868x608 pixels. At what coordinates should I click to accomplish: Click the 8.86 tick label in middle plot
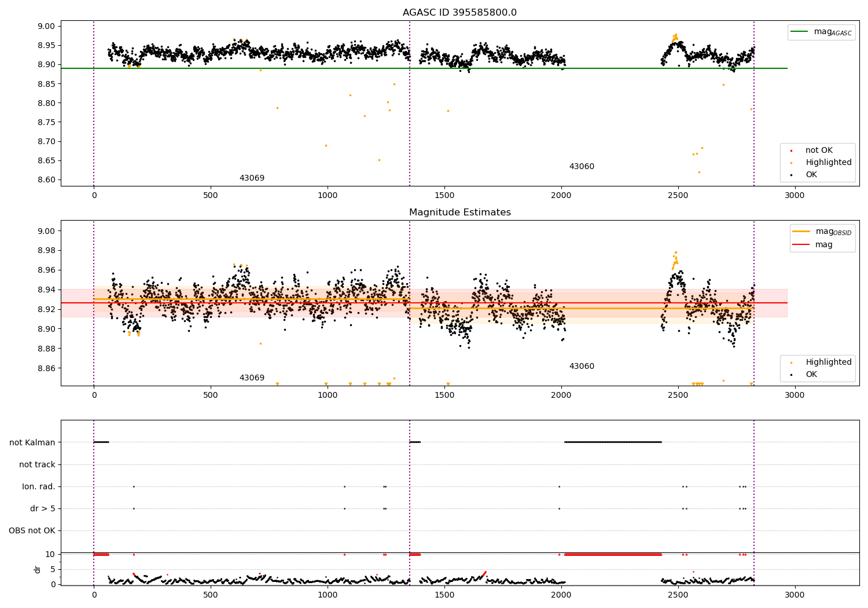pos(46,368)
